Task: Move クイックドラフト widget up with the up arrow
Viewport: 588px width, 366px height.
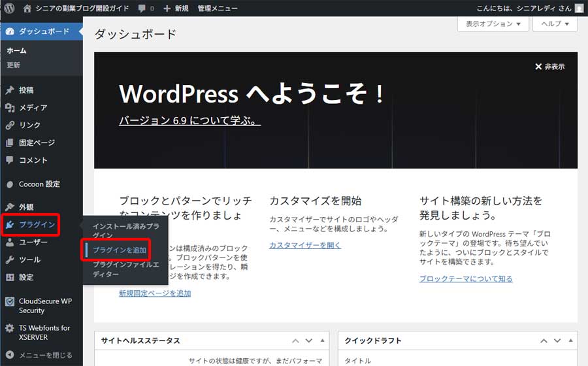Action: pos(544,341)
